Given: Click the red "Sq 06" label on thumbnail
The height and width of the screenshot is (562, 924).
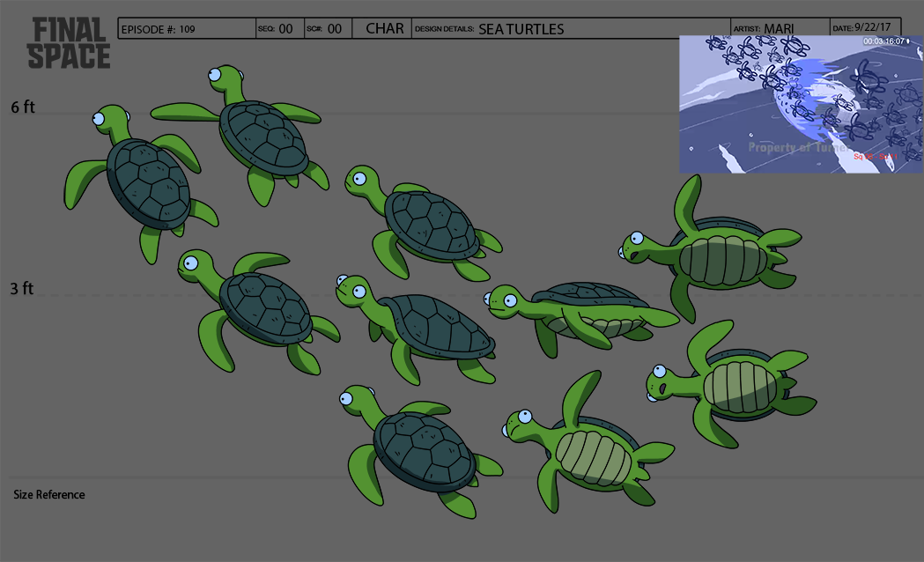Looking at the screenshot, I should click(x=862, y=157).
